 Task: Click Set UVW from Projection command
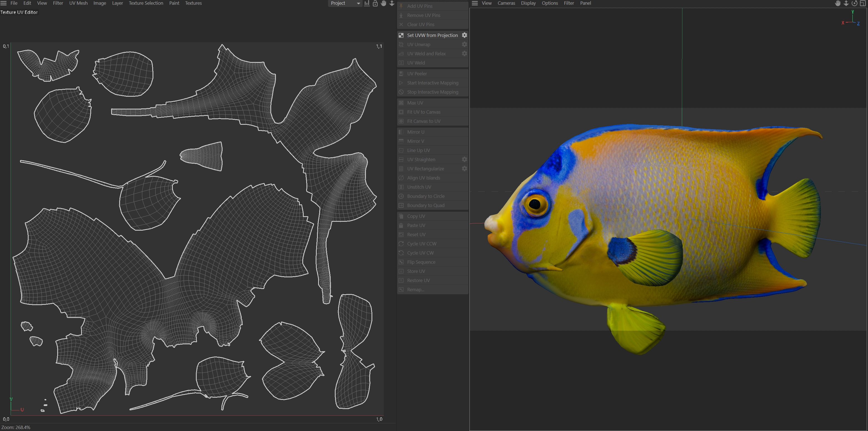[432, 35]
